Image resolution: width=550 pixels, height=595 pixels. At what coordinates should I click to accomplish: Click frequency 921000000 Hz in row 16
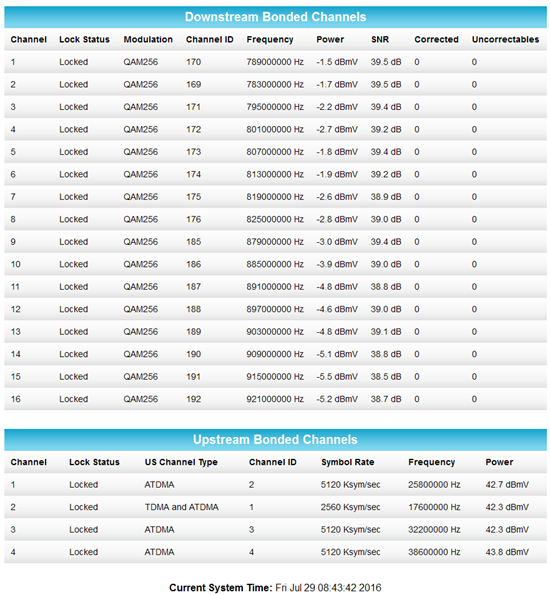[275, 399]
